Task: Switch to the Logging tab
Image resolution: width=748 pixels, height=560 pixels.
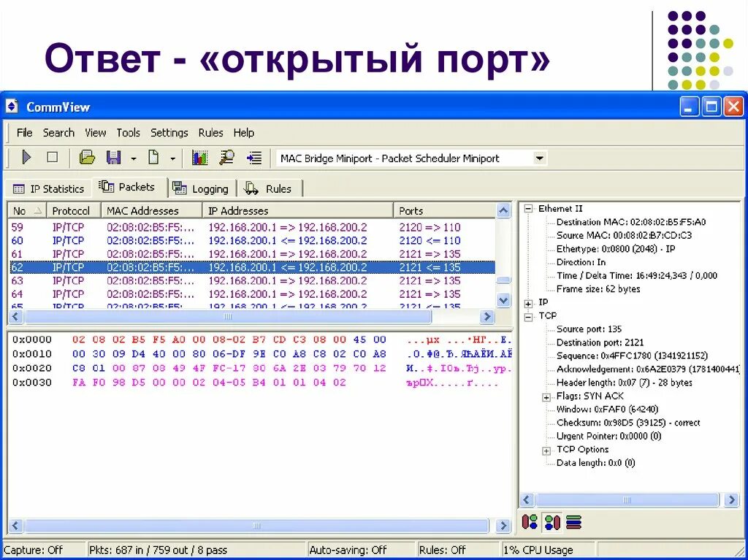Action: pyautogui.click(x=202, y=189)
